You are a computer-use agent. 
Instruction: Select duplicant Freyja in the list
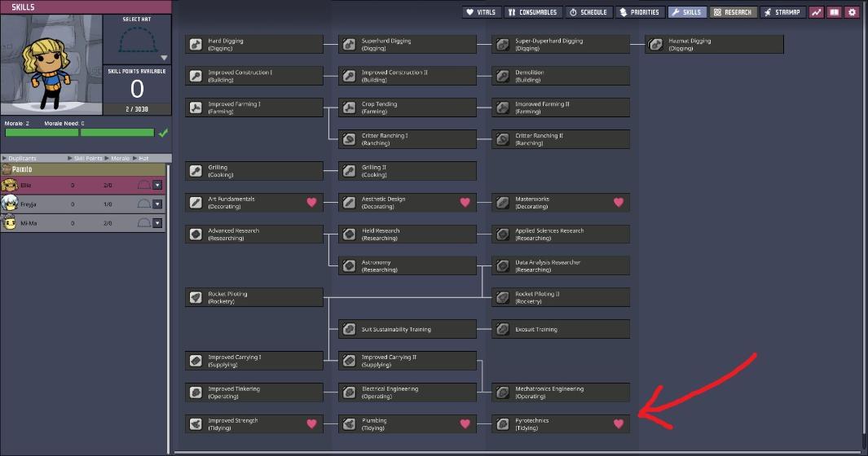click(x=83, y=204)
